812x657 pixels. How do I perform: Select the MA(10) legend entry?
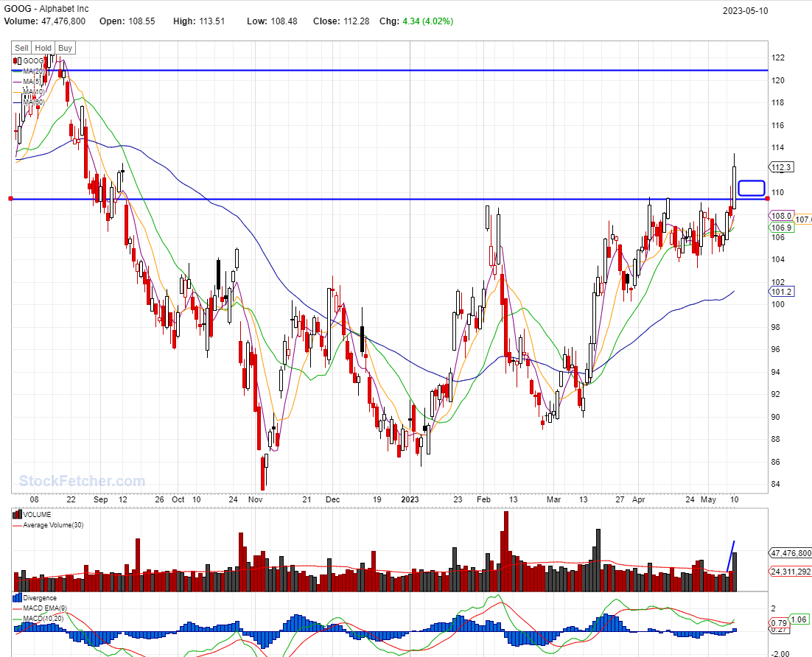[29, 92]
